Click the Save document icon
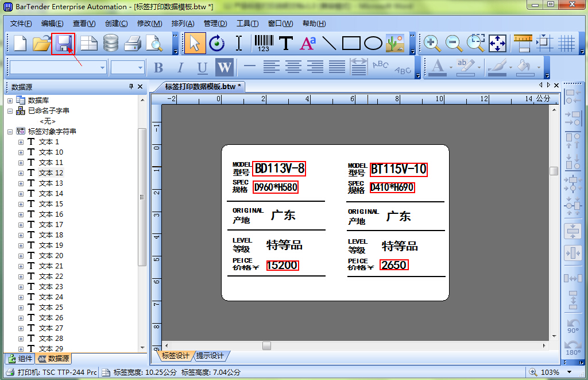The width and height of the screenshot is (588, 380). click(63, 43)
